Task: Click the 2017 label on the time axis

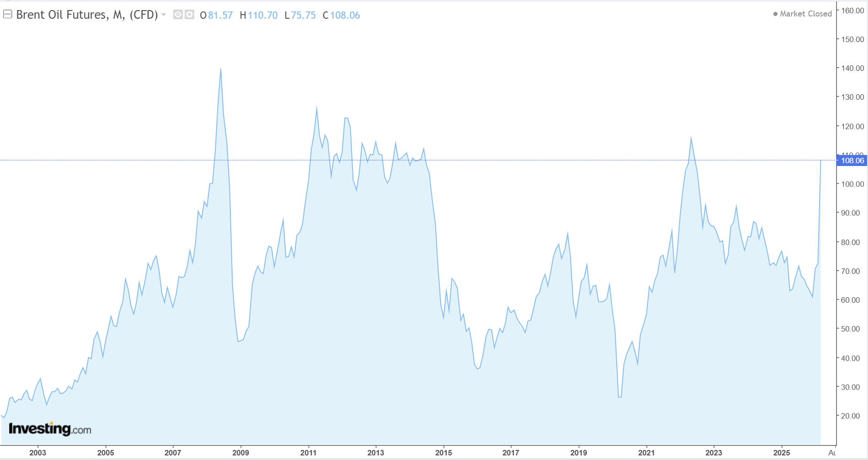Action: pos(511,453)
